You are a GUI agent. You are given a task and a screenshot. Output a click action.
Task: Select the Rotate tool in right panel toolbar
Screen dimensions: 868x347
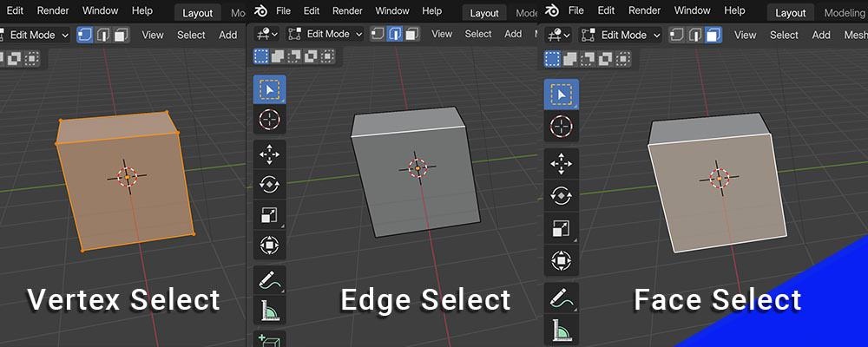(x=562, y=195)
